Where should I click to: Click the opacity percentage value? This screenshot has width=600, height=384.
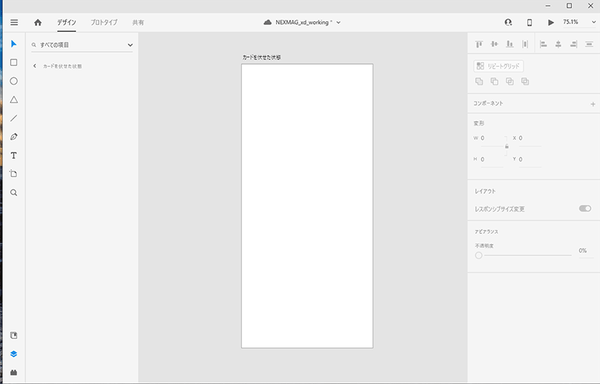(583, 251)
